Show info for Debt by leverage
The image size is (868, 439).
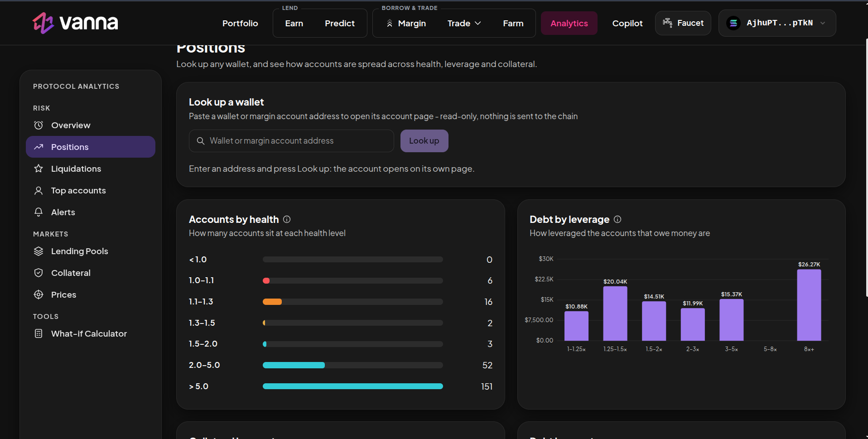tap(617, 219)
